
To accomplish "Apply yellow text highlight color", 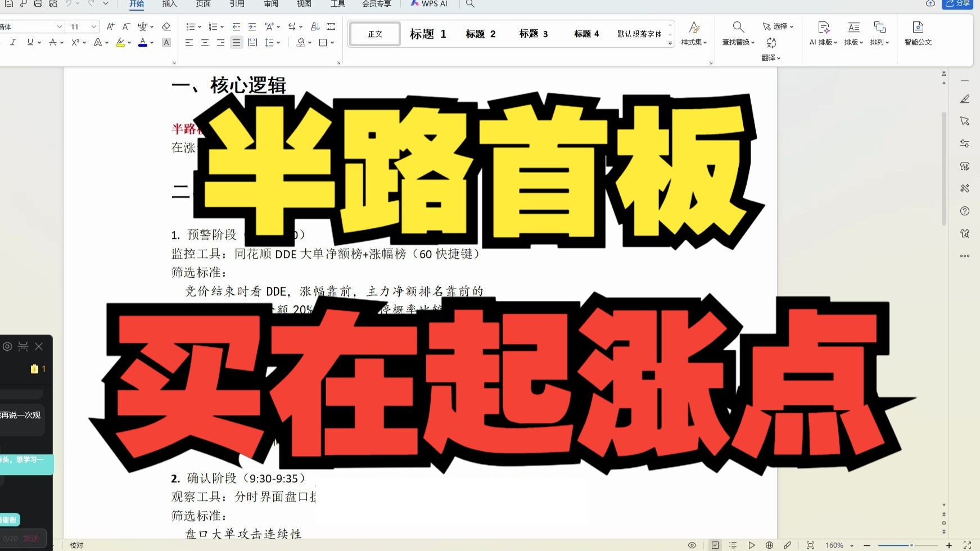I will click(x=120, y=42).
